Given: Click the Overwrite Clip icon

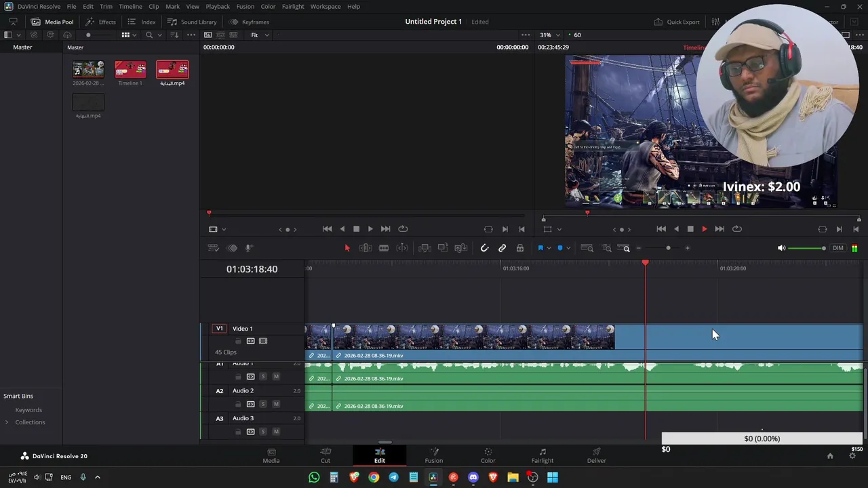Looking at the screenshot, I should tap(443, 248).
